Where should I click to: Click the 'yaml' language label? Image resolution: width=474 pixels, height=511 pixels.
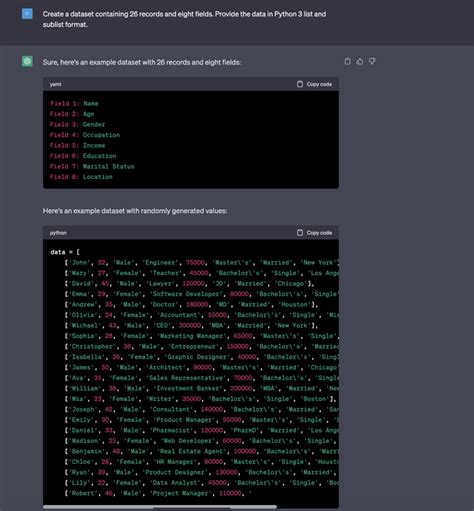pos(55,84)
